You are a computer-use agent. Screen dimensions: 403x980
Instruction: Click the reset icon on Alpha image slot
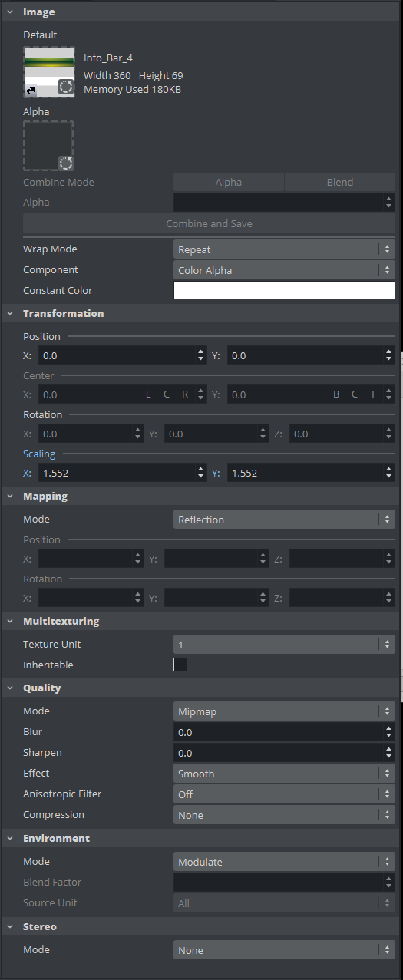(x=66, y=163)
